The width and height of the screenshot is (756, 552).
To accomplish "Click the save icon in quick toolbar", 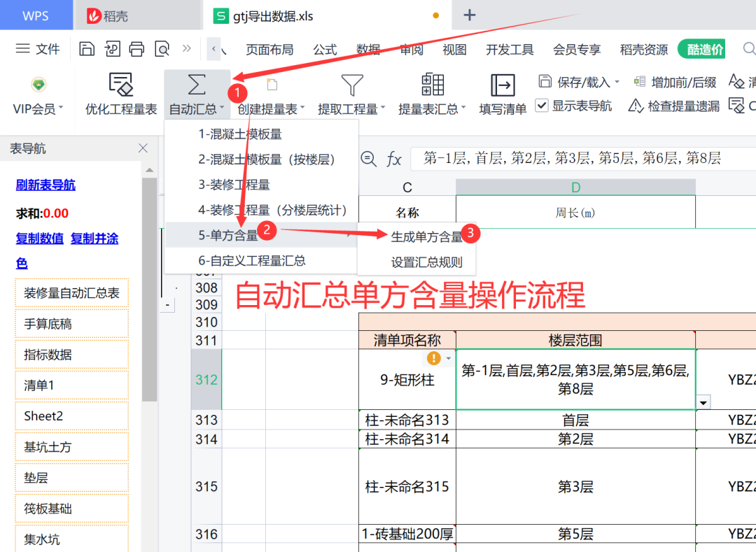I will pos(87,49).
